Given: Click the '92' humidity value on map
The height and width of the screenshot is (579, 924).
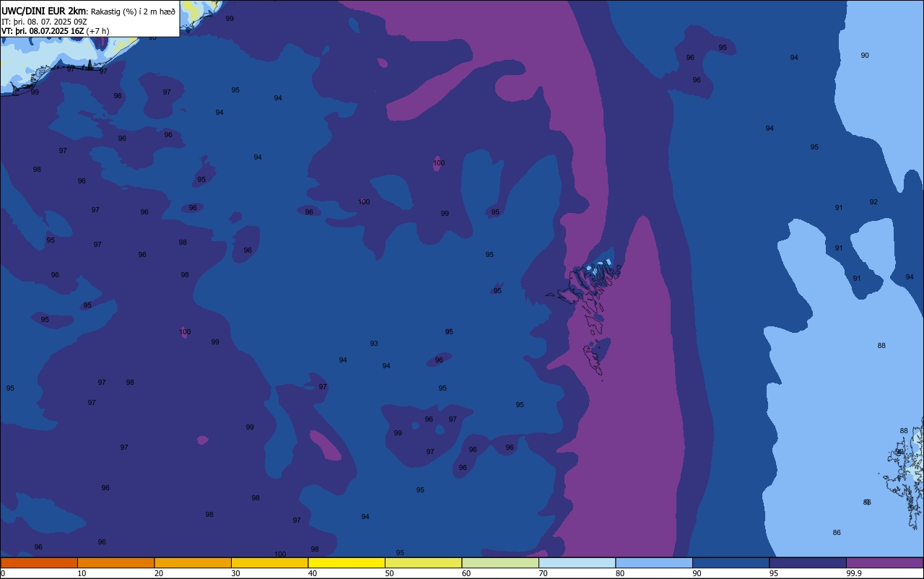Looking at the screenshot, I should click(873, 202).
